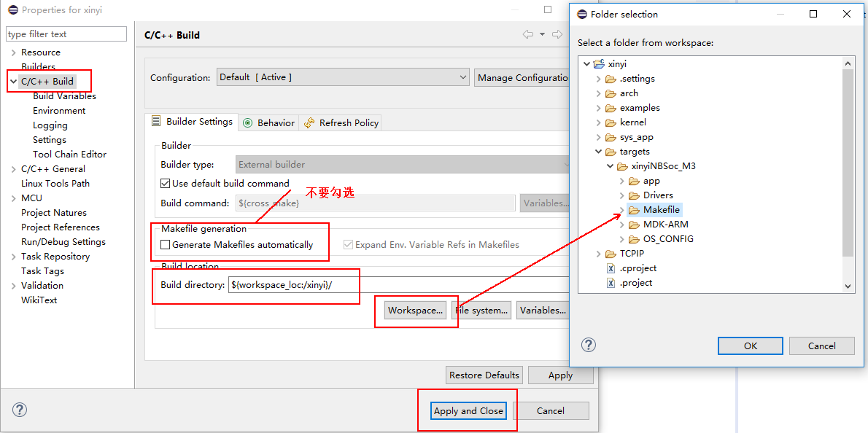The width and height of the screenshot is (868, 433).
Task: Select the TCPIP folder icon
Action: pyautogui.click(x=611, y=254)
